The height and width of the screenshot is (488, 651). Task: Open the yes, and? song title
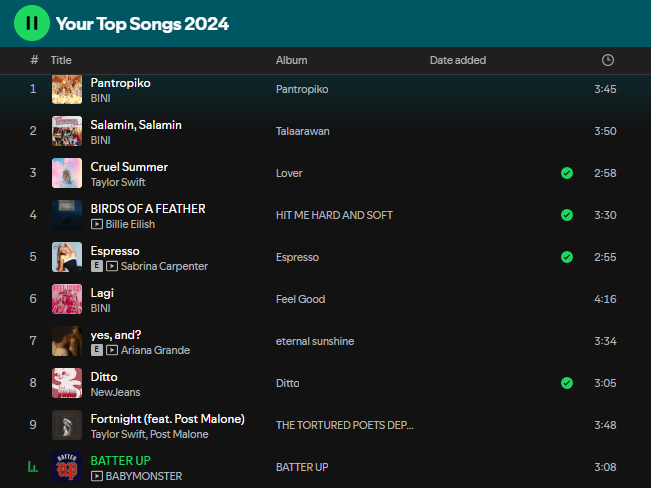(x=116, y=335)
